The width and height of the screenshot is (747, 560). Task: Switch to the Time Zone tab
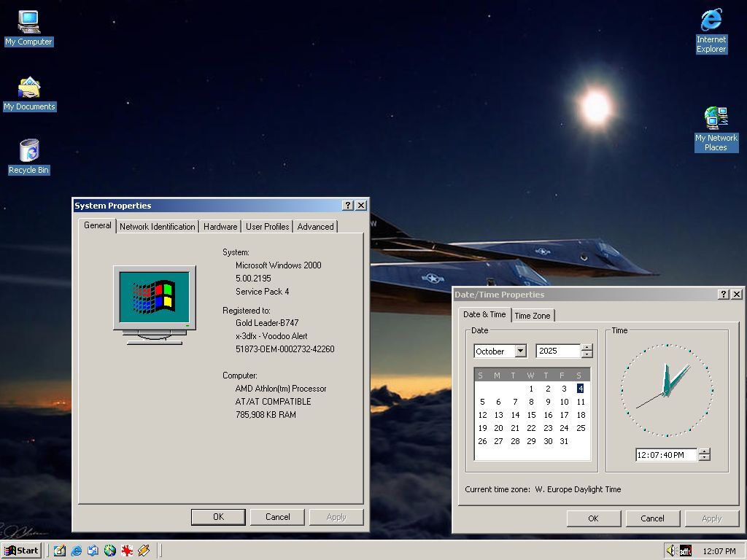coord(533,316)
